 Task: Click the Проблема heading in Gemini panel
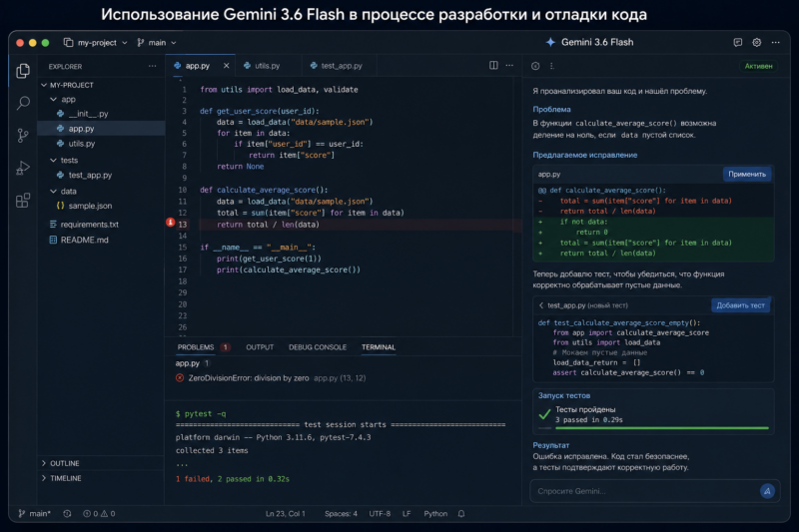(551, 109)
